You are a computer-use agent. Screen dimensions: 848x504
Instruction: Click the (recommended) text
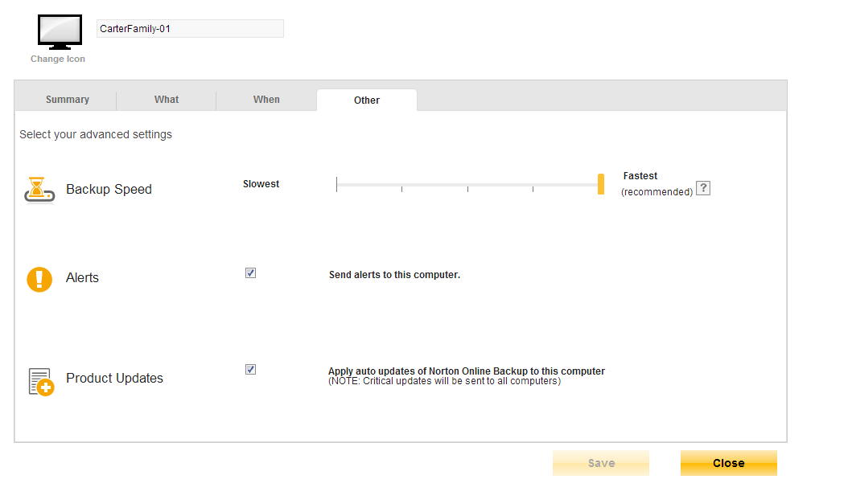[657, 192]
